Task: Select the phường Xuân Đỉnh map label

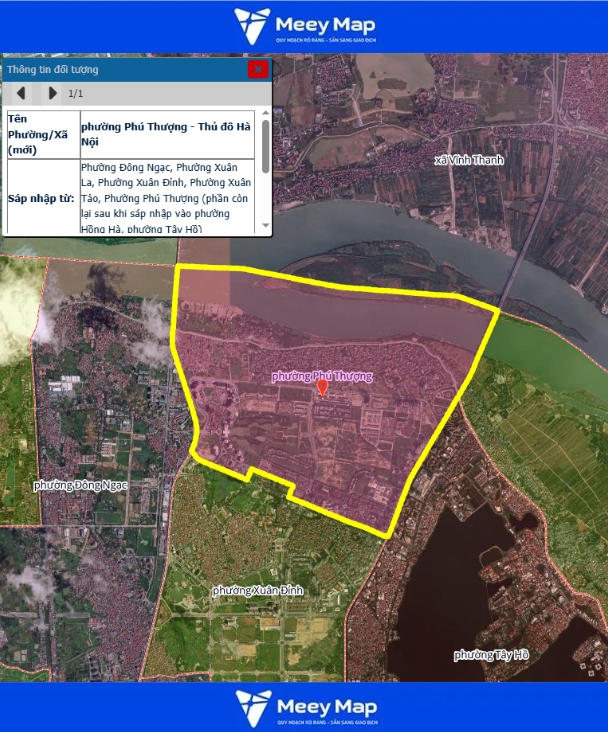Action: pos(257,591)
